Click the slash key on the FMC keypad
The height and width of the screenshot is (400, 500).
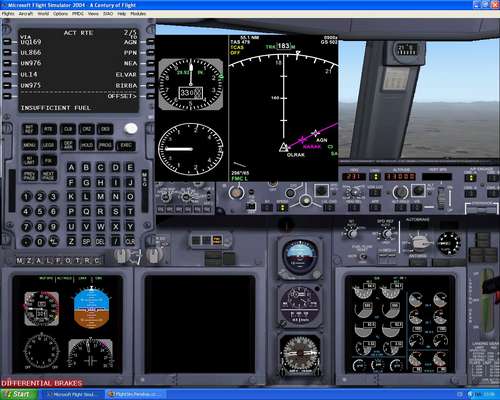pyautogui.click(x=115, y=241)
